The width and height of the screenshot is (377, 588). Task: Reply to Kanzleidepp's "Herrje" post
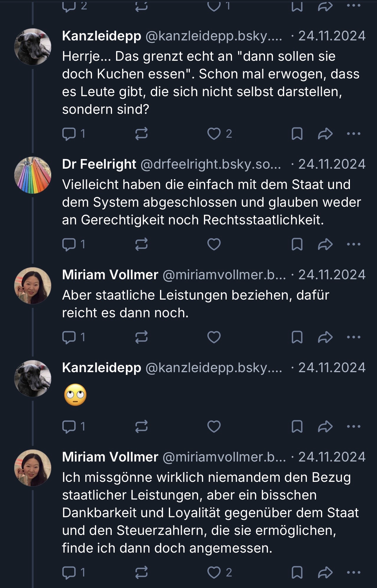coord(69,134)
